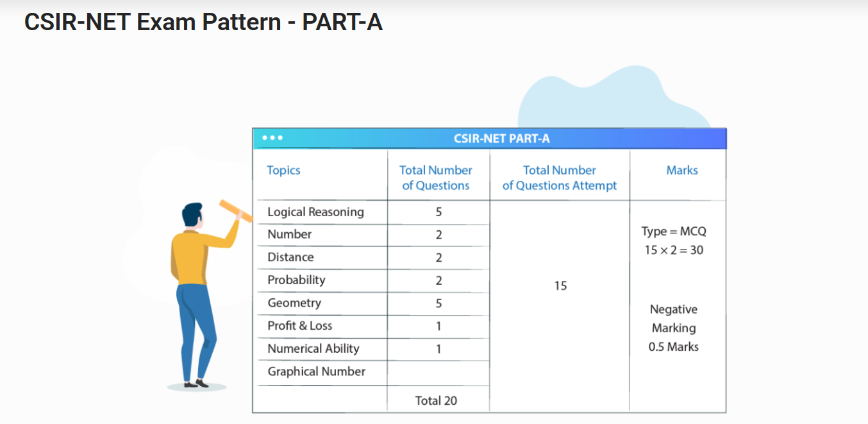This screenshot has height=424, width=868.
Task: Select the "Logical Reasoning" topic row
Action: point(315,212)
